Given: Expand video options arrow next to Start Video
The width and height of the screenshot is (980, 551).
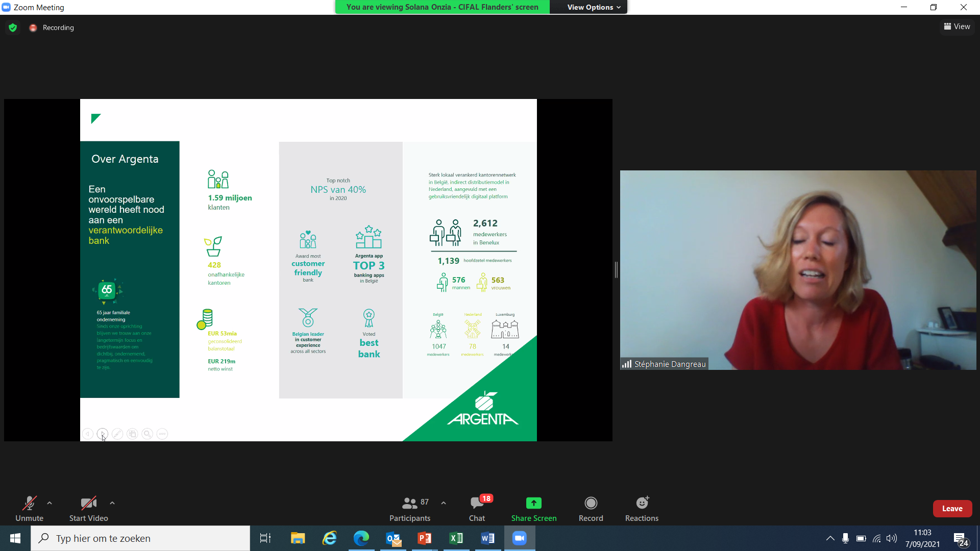Looking at the screenshot, I should click(x=112, y=503).
